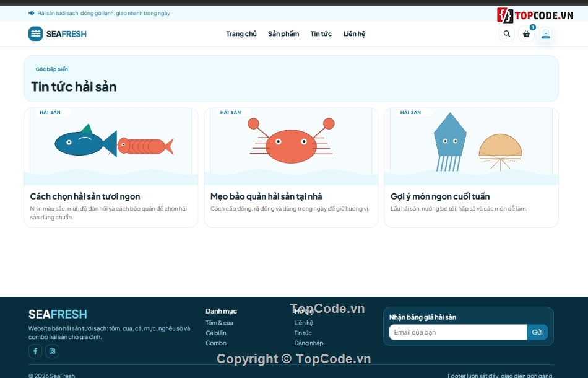This screenshot has width=588, height=378.
Task: Click the crab article thumbnail
Action: click(291, 146)
